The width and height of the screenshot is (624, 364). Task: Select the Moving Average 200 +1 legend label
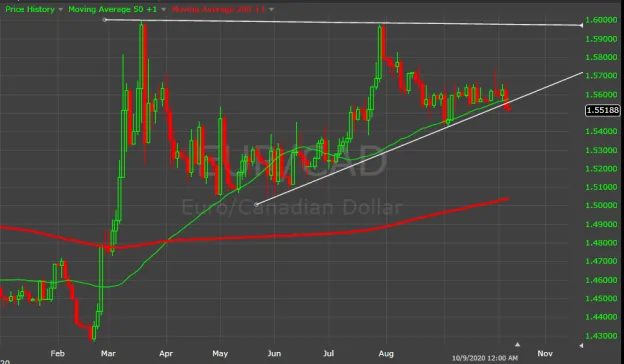(x=218, y=9)
